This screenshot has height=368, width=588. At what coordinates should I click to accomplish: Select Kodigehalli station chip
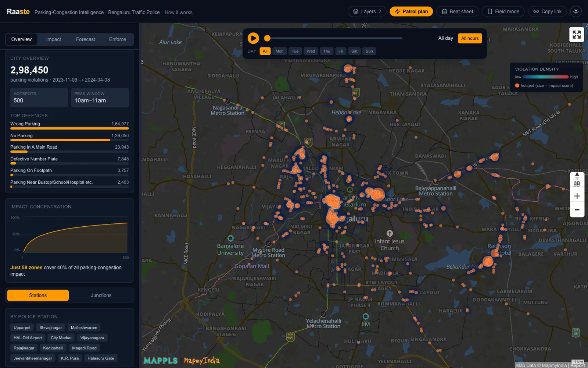point(53,348)
